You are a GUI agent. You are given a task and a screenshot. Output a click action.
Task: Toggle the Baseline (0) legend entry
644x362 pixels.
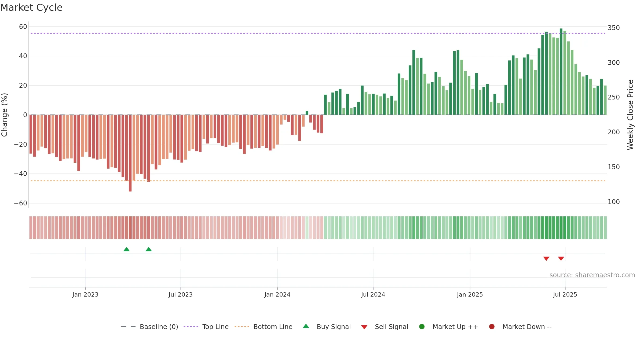coord(149,327)
